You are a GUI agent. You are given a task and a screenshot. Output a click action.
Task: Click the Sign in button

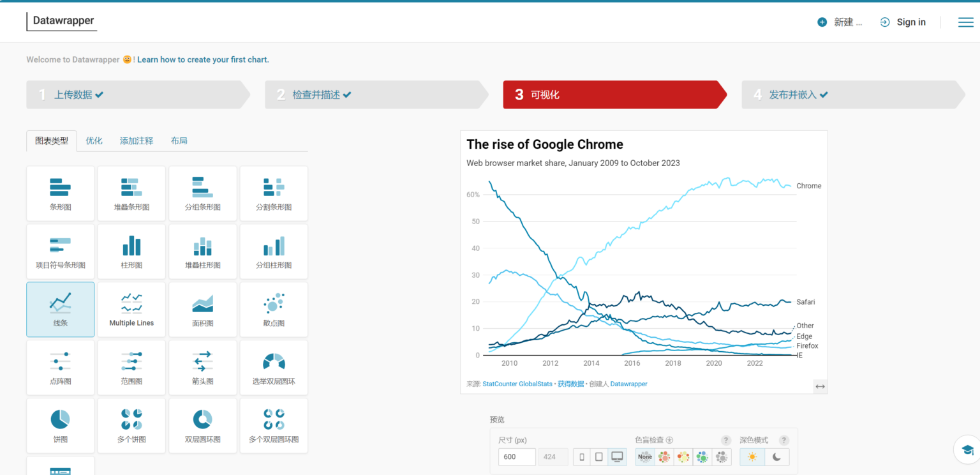(903, 22)
